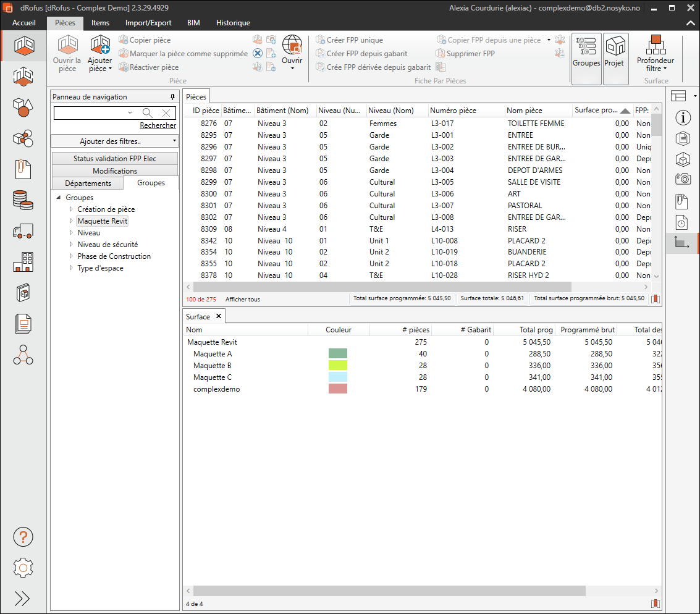Click the search magnifier in navigation panel
Image resolution: width=700 pixels, height=614 pixels.
click(x=147, y=112)
